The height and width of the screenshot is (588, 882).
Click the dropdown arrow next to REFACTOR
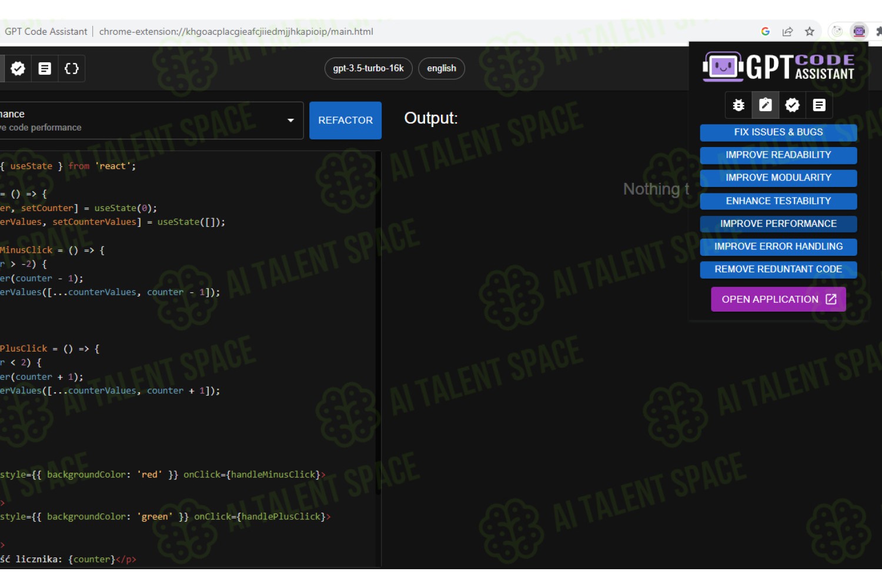(290, 121)
